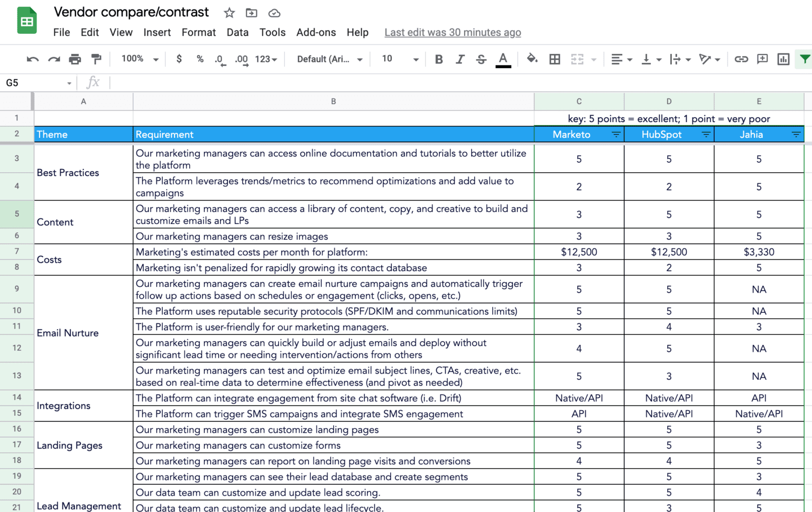Select the Best Practices theme cell
The image size is (812, 512).
click(x=84, y=173)
